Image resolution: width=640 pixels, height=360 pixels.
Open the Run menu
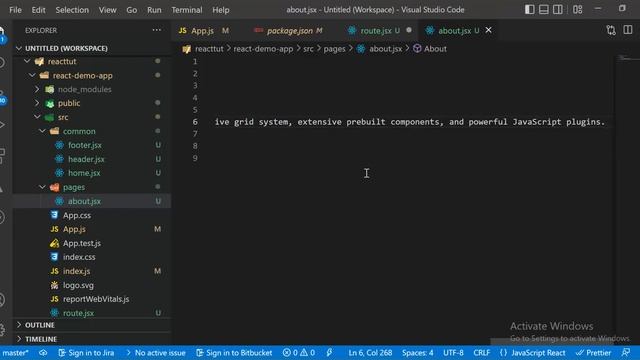[x=154, y=10]
